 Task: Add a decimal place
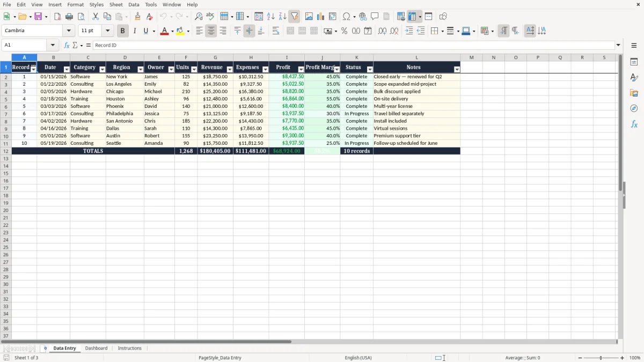pyautogui.click(x=382, y=31)
